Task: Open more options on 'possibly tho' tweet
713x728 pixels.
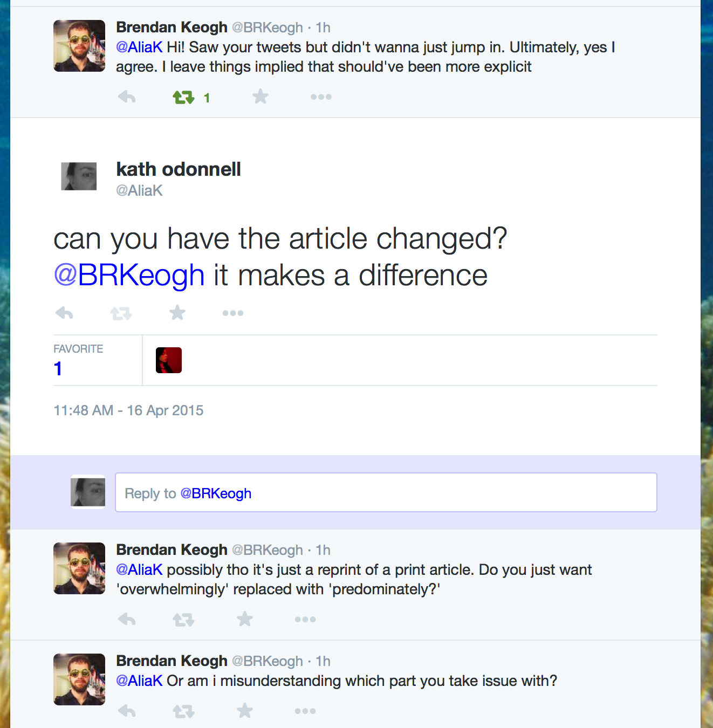Action: click(x=305, y=620)
